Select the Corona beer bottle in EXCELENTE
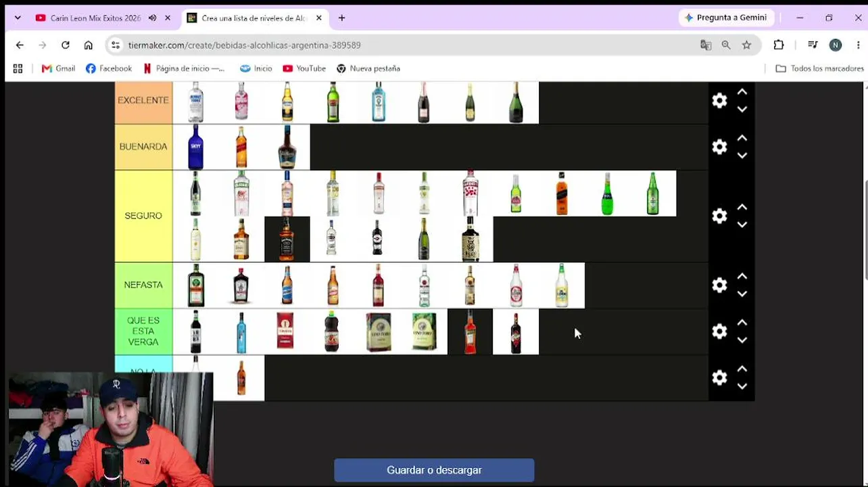The image size is (868, 487). tap(287, 101)
